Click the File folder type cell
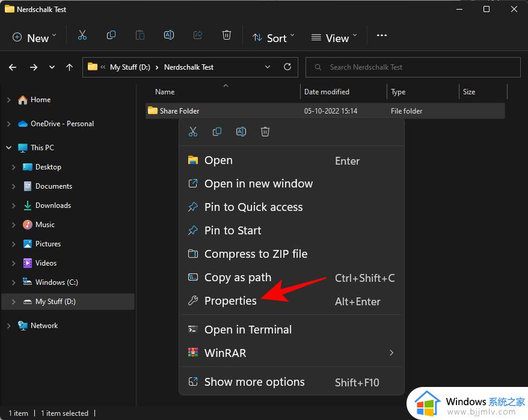528x420 pixels. coord(407,111)
